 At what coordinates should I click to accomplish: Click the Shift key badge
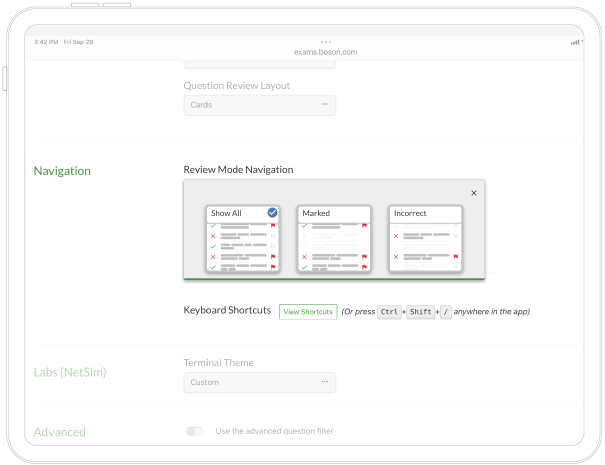click(420, 312)
